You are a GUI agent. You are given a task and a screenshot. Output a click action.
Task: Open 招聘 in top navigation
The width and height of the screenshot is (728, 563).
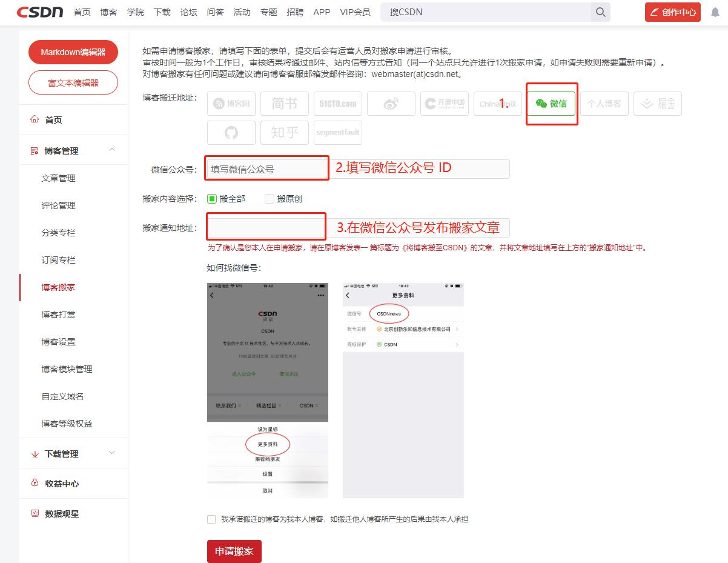pos(296,12)
